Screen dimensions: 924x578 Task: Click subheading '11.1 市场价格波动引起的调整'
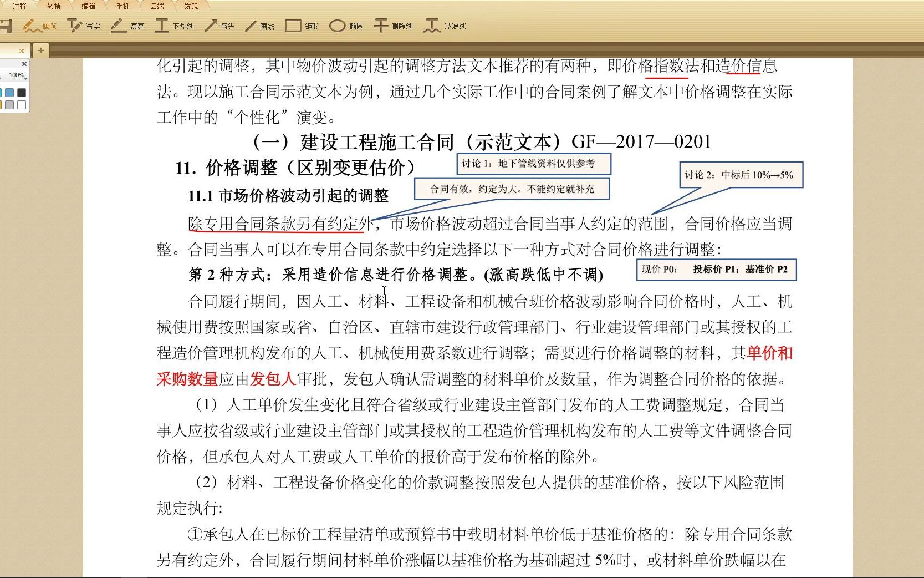coord(288,196)
